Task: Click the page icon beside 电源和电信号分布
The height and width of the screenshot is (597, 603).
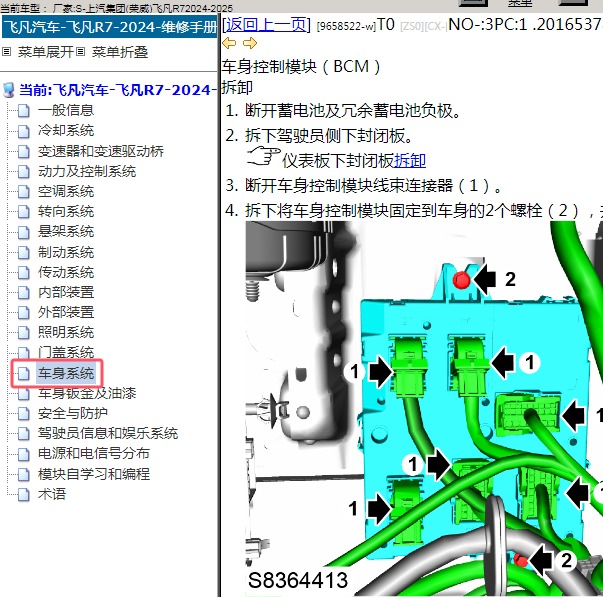Action: click(x=24, y=454)
